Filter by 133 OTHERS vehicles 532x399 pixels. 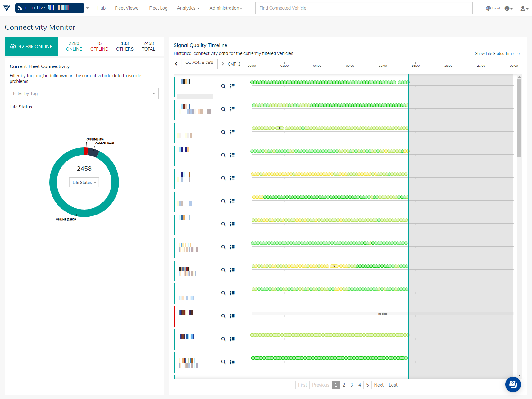(125, 46)
